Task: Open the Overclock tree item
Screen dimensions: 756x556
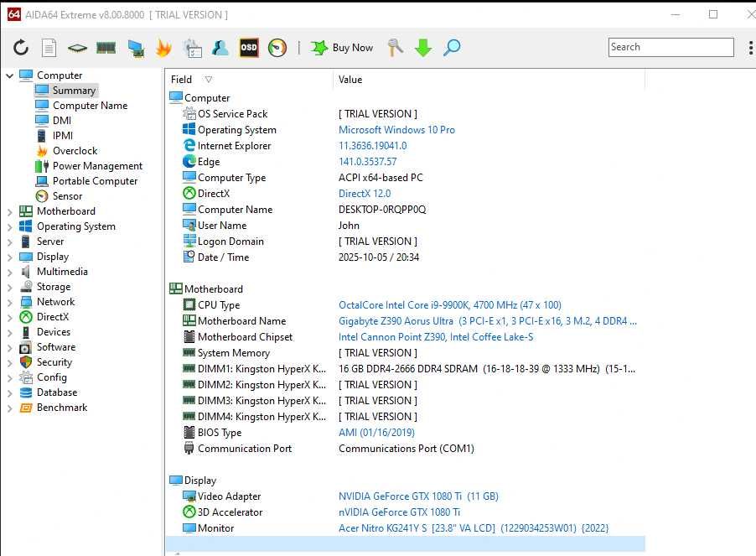Action: tap(66, 150)
